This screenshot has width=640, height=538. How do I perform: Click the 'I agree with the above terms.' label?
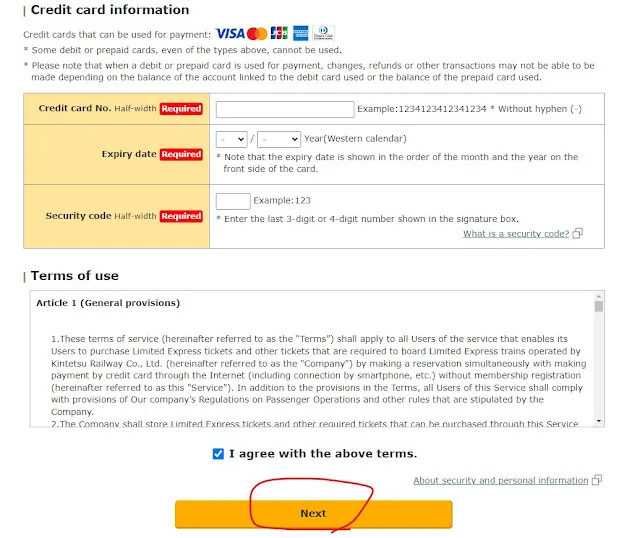coord(323,454)
